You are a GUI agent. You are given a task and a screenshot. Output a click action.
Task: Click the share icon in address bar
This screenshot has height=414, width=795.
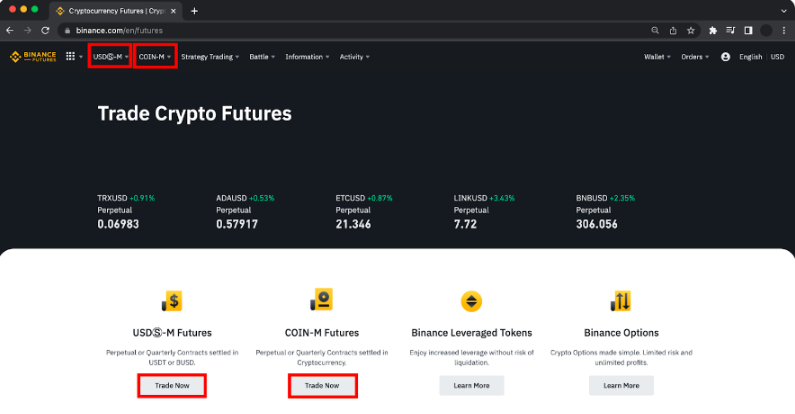[x=673, y=30]
